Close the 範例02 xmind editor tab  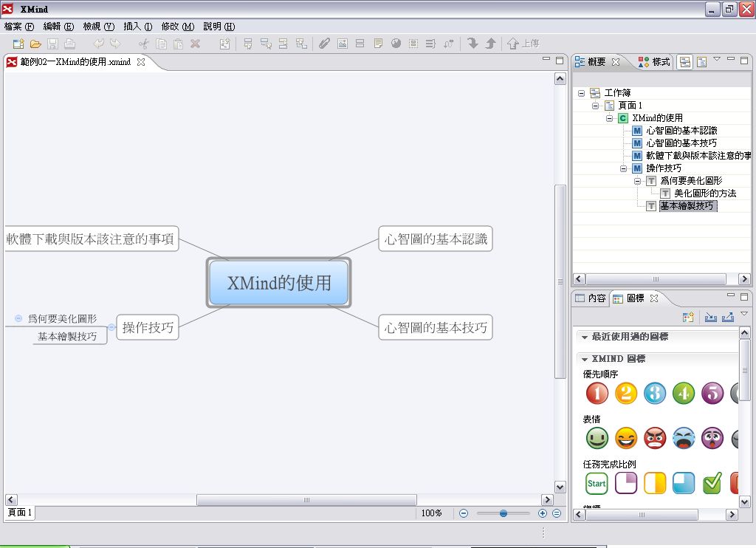point(141,62)
